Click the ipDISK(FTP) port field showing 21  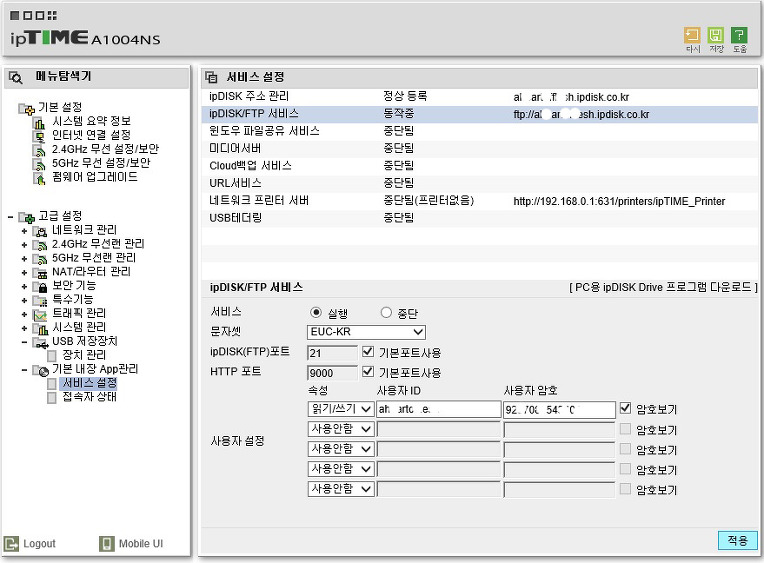(x=332, y=352)
